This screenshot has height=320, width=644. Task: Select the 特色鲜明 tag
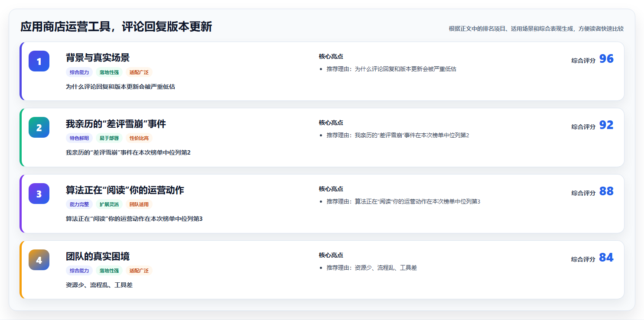pos(79,138)
